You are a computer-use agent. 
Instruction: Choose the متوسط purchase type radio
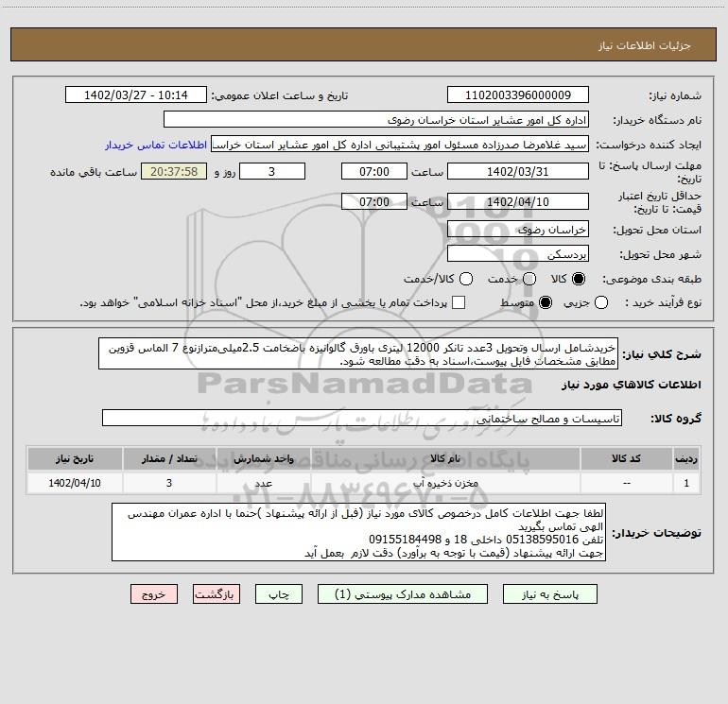click(546, 302)
